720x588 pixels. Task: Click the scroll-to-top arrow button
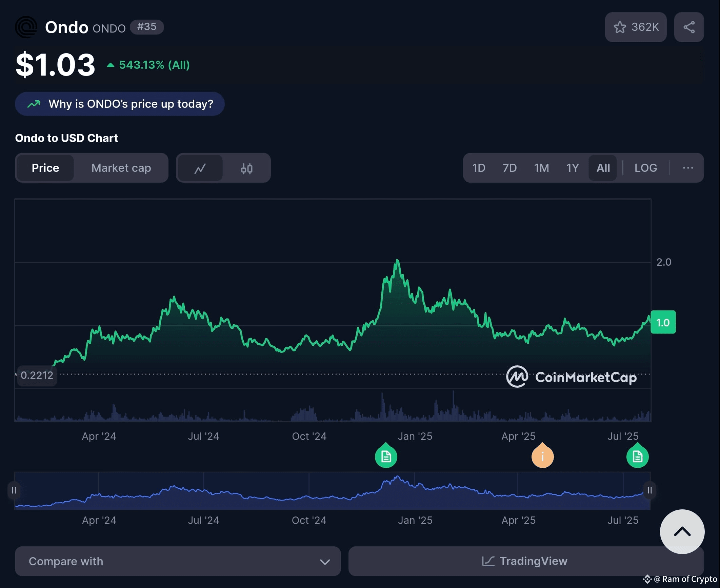(682, 532)
